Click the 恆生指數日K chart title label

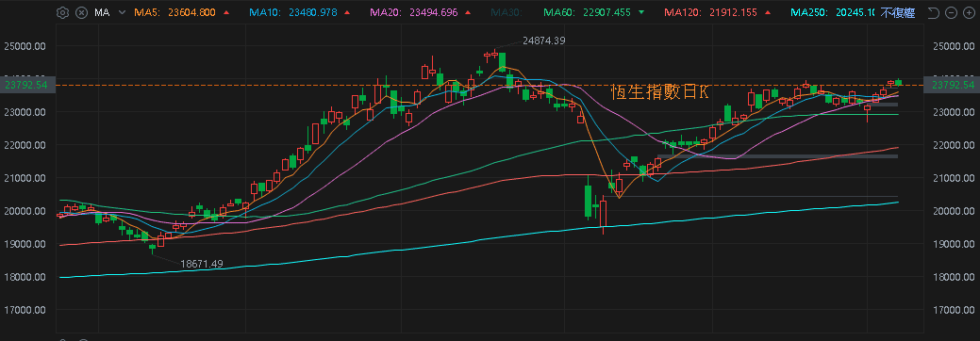[660, 92]
